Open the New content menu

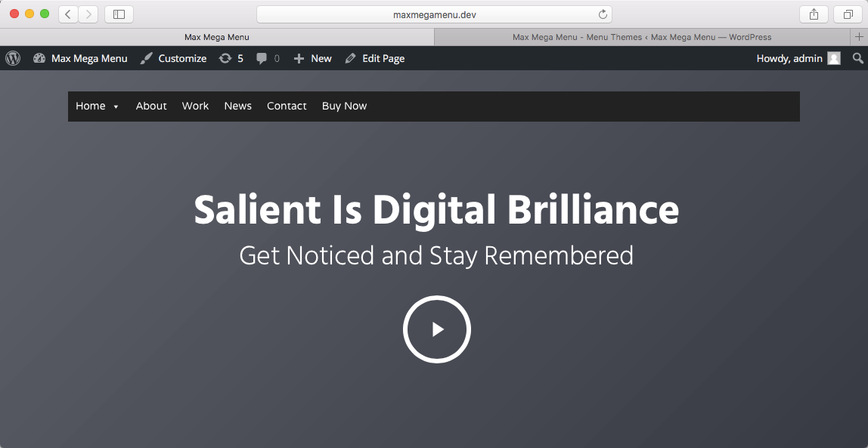pos(313,58)
